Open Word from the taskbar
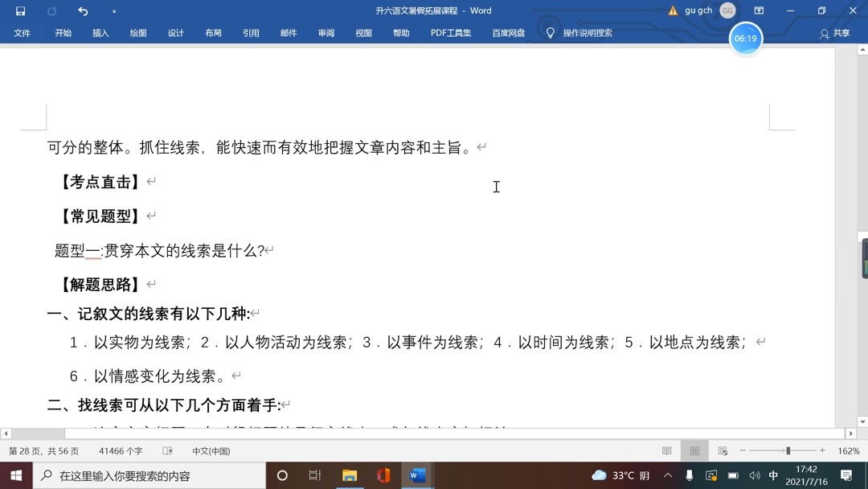The height and width of the screenshot is (489, 868). pos(417,476)
